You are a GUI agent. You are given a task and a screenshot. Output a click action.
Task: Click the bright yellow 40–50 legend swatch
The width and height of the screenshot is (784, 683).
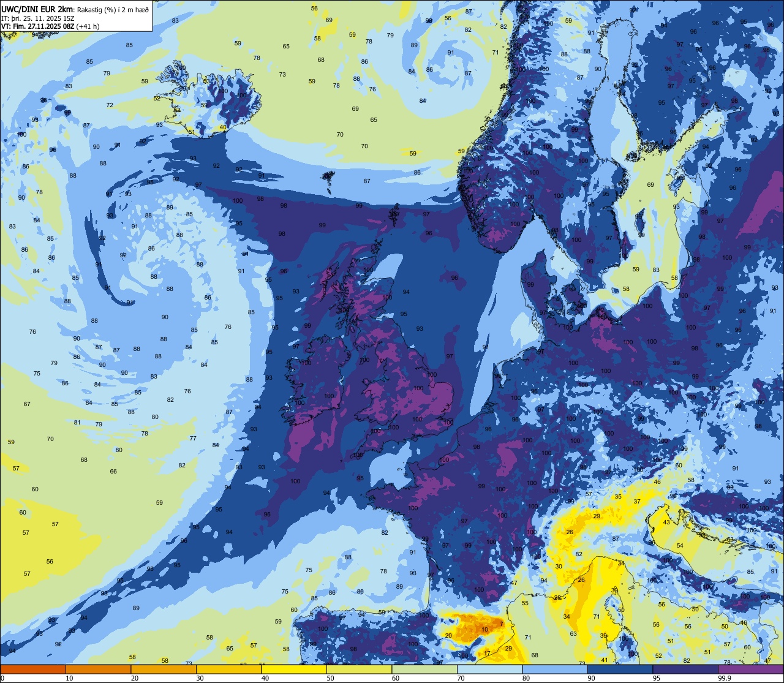click(x=294, y=669)
